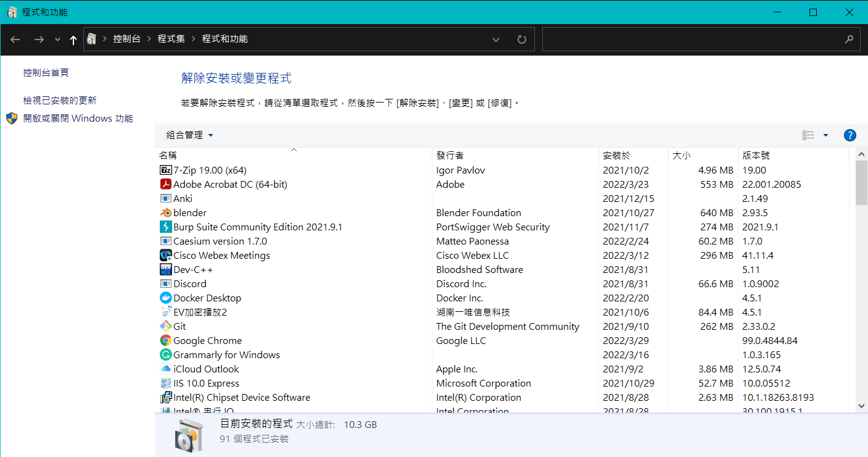Expand the chevron after 控制台 breadcrumb
The height and width of the screenshot is (457, 868).
pyautogui.click(x=149, y=39)
